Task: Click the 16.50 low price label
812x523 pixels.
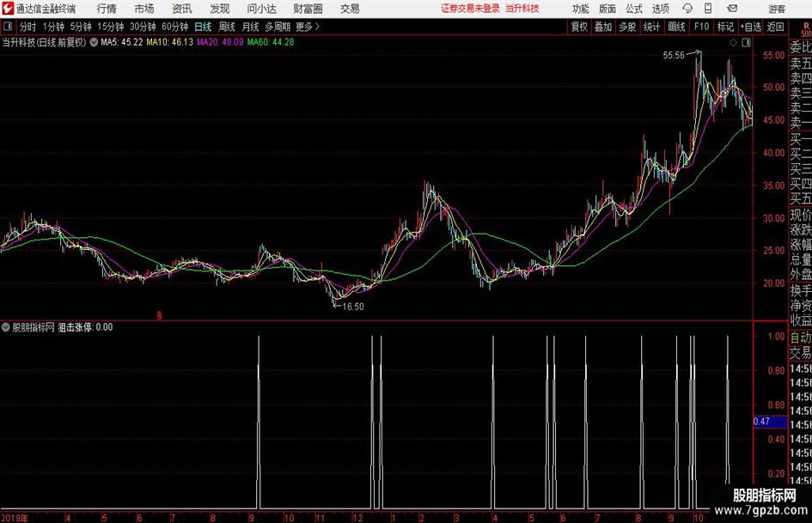Action: (353, 307)
